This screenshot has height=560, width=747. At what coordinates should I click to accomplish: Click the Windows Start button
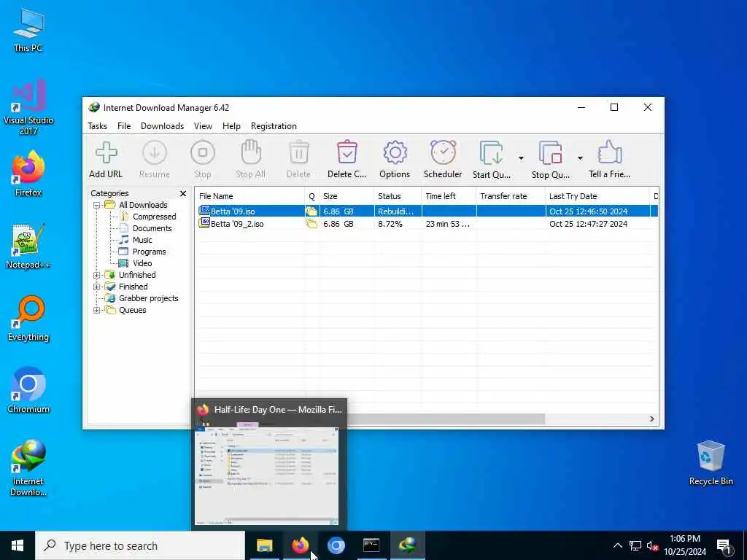click(18, 545)
